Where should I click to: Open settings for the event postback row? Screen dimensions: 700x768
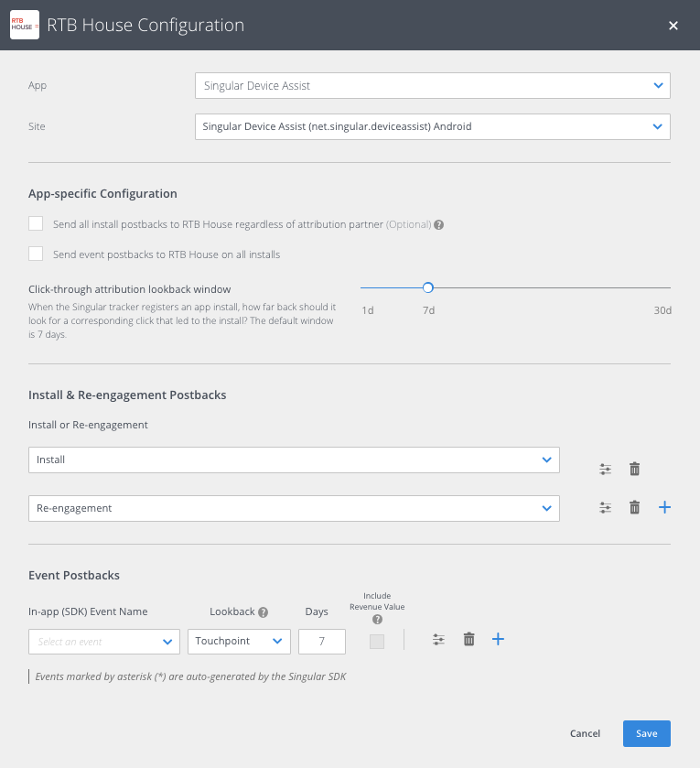point(438,639)
